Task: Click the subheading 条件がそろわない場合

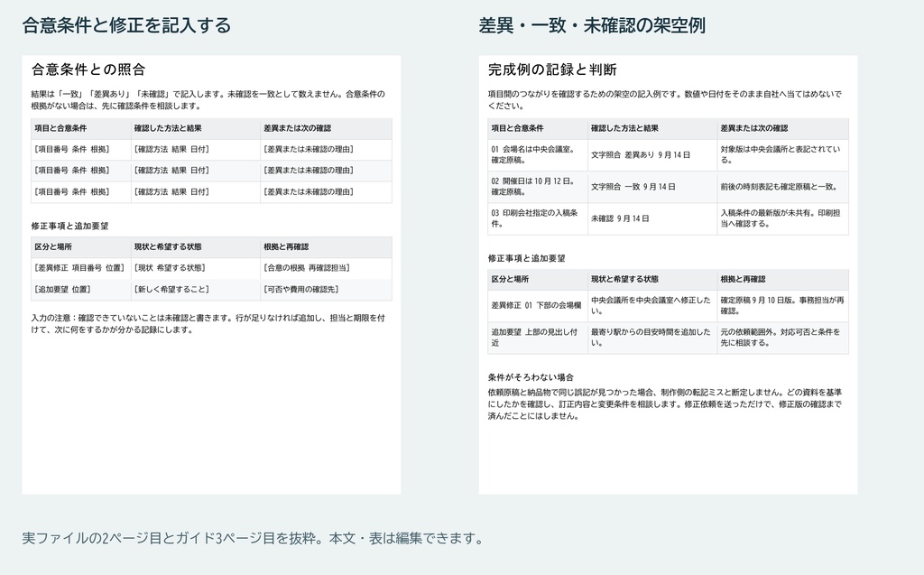Action: click(x=531, y=377)
